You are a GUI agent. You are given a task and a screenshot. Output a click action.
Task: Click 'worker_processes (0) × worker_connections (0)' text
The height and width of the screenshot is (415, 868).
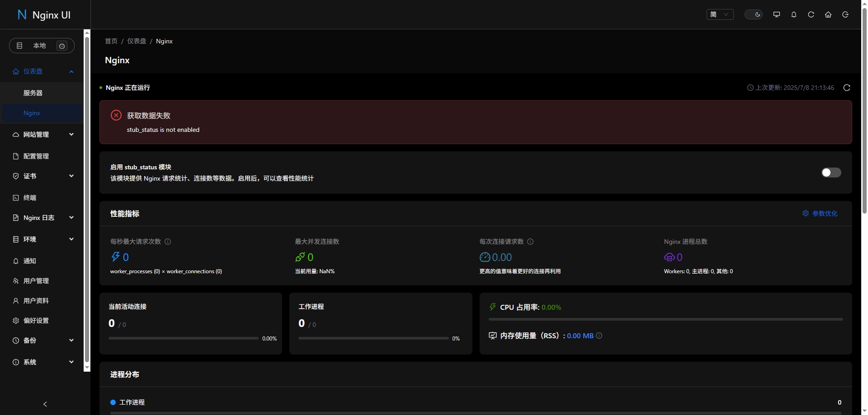pos(166,271)
